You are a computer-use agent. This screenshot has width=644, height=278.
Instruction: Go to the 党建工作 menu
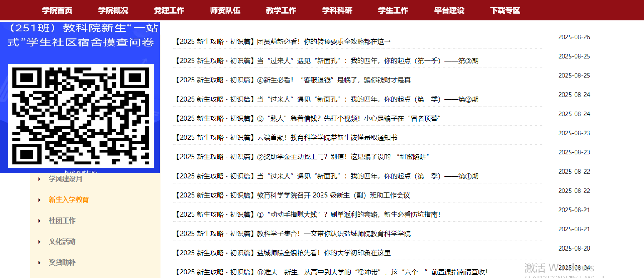tap(169, 10)
